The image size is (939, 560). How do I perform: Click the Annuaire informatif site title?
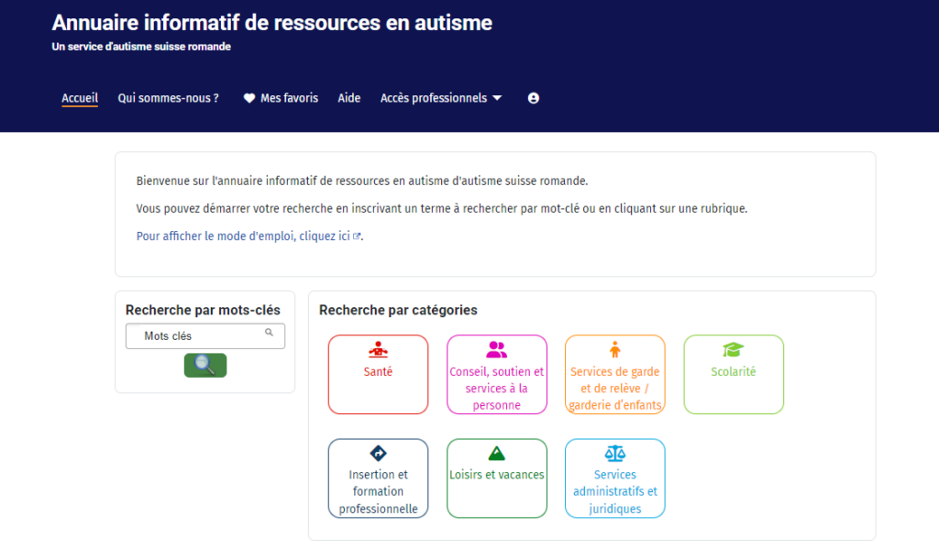(x=272, y=23)
